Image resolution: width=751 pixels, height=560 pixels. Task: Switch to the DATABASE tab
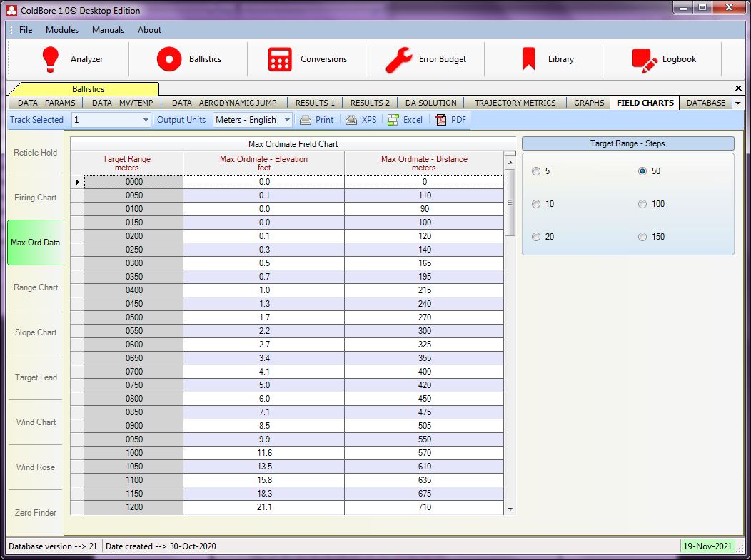coord(706,103)
